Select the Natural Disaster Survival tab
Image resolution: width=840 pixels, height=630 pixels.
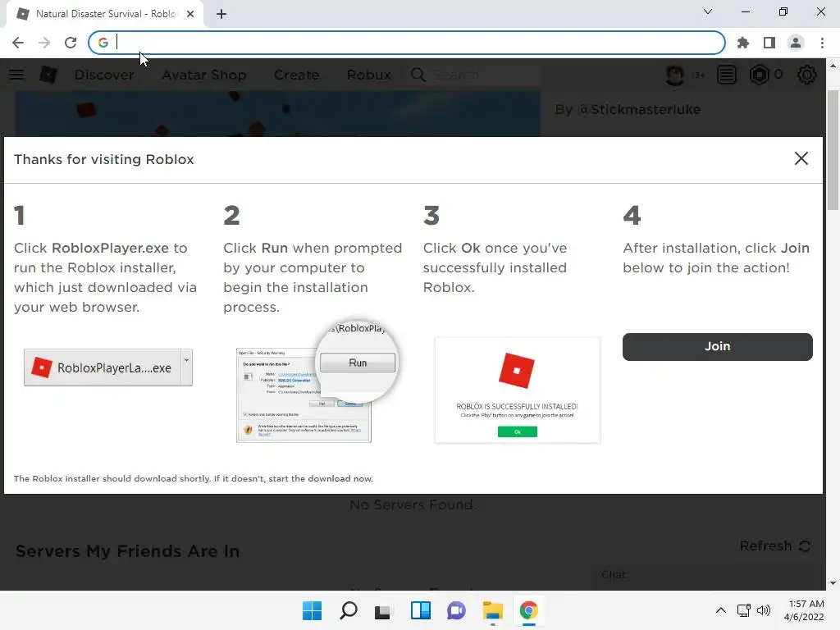click(x=105, y=14)
